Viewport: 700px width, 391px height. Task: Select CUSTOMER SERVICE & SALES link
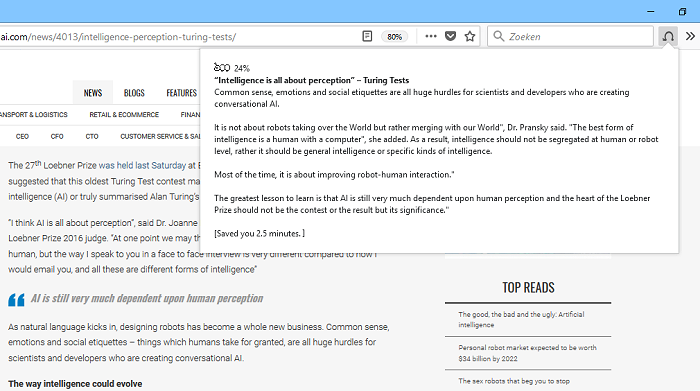click(x=160, y=136)
